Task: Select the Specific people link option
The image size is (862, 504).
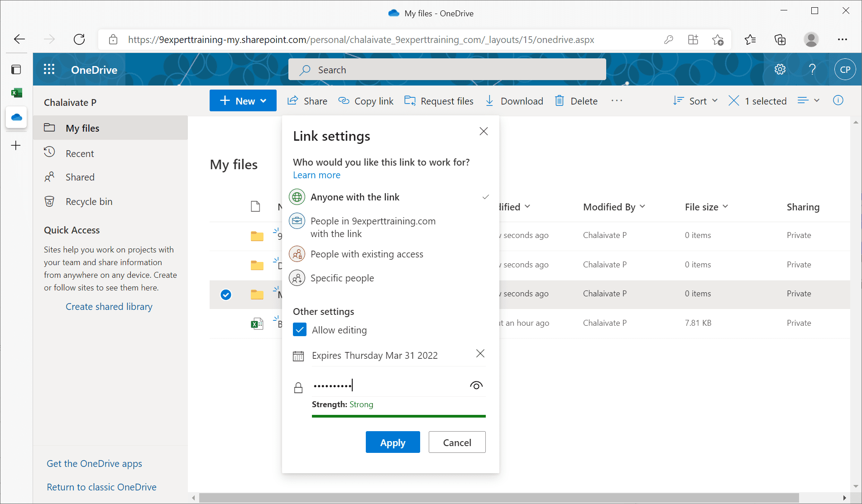Action: click(x=342, y=278)
